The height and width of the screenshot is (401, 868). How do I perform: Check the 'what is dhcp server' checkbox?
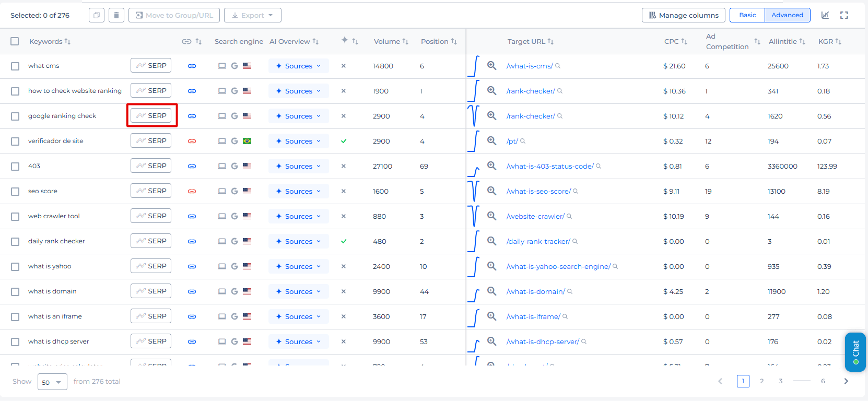click(x=15, y=342)
